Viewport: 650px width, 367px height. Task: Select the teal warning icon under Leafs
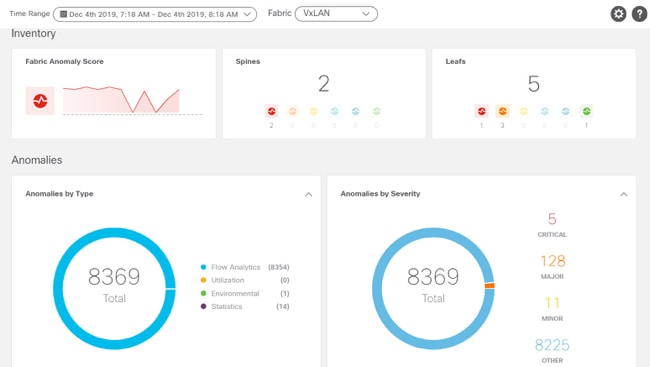[545, 111]
